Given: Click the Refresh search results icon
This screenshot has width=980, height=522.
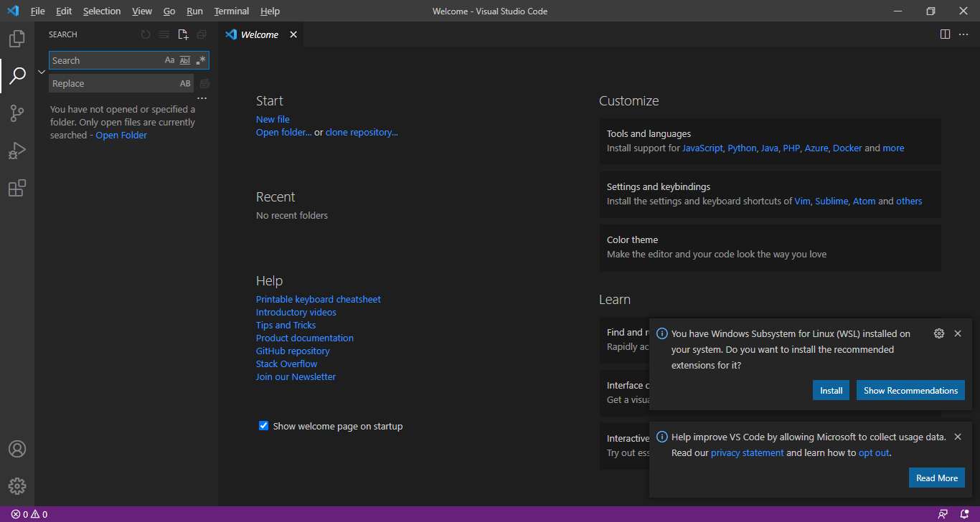Looking at the screenshot, I should coord(146,34).
